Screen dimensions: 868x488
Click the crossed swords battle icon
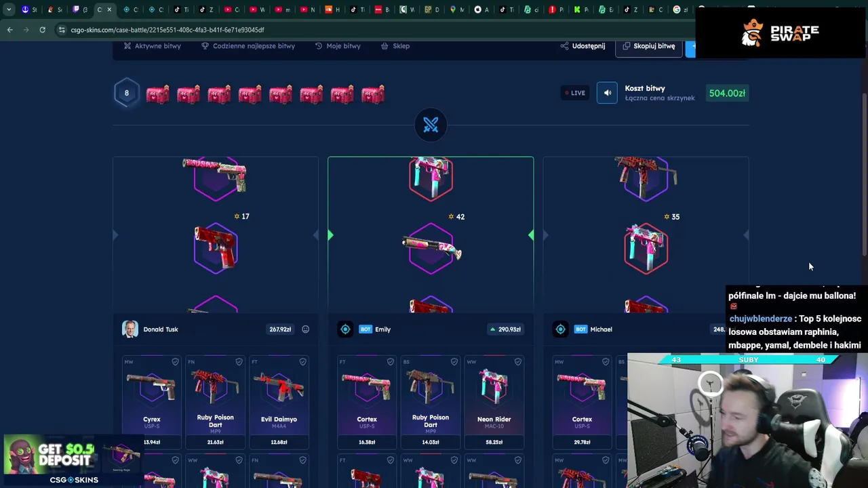tap(431, 125)
